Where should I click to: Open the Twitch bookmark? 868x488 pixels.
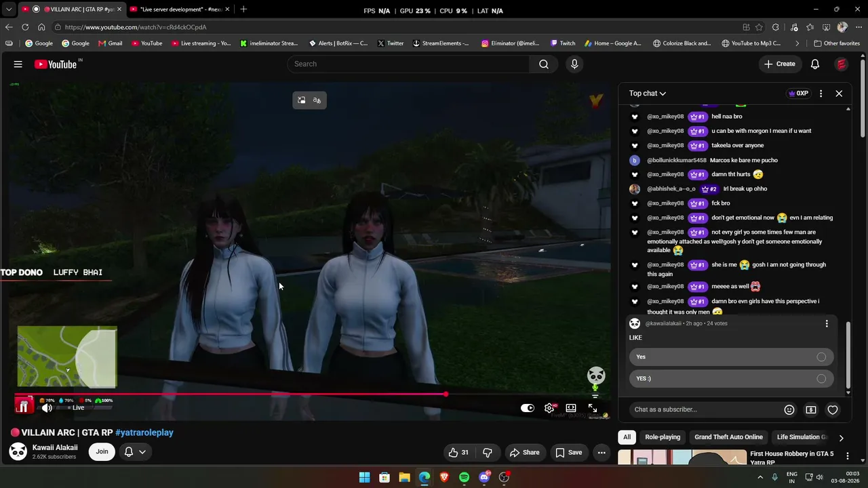click(563, 43)
